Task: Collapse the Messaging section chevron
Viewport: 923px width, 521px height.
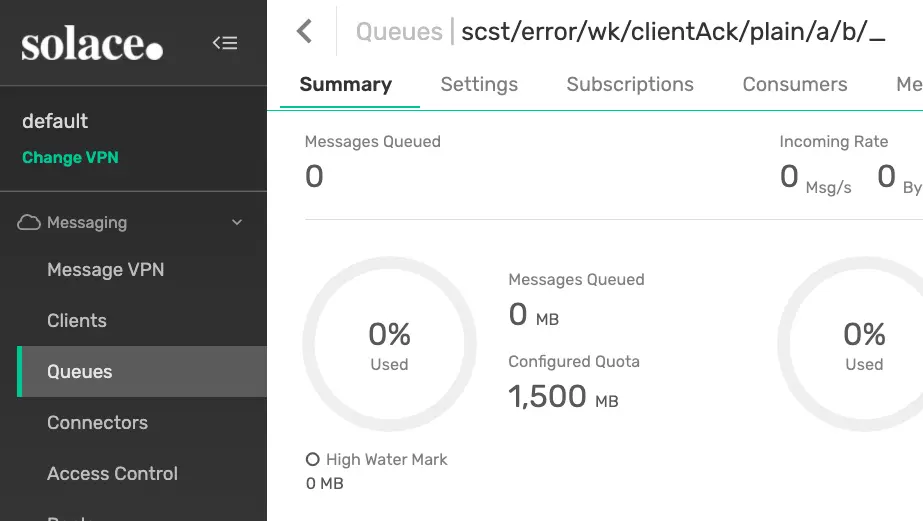Action: (x=237, y=222)
